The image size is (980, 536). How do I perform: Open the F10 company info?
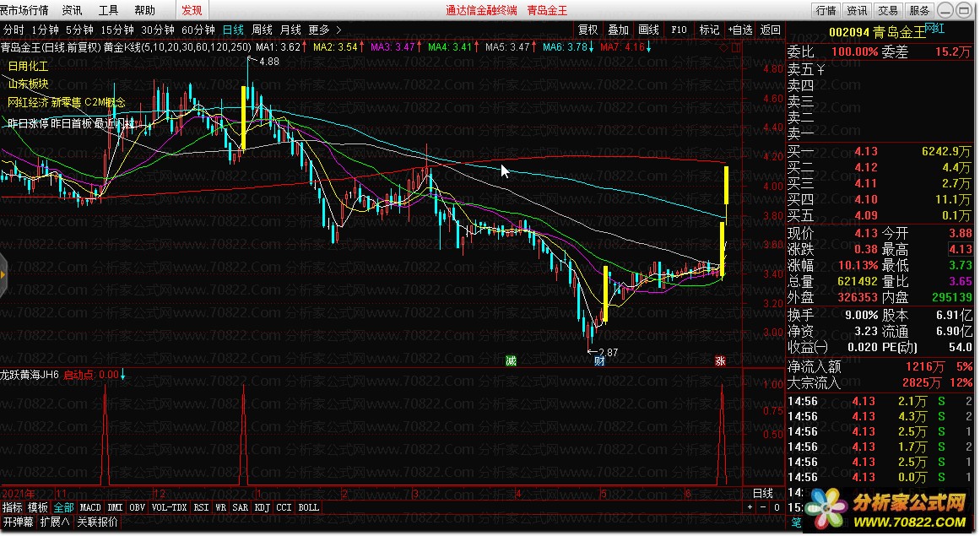click(x=679, y=30)
